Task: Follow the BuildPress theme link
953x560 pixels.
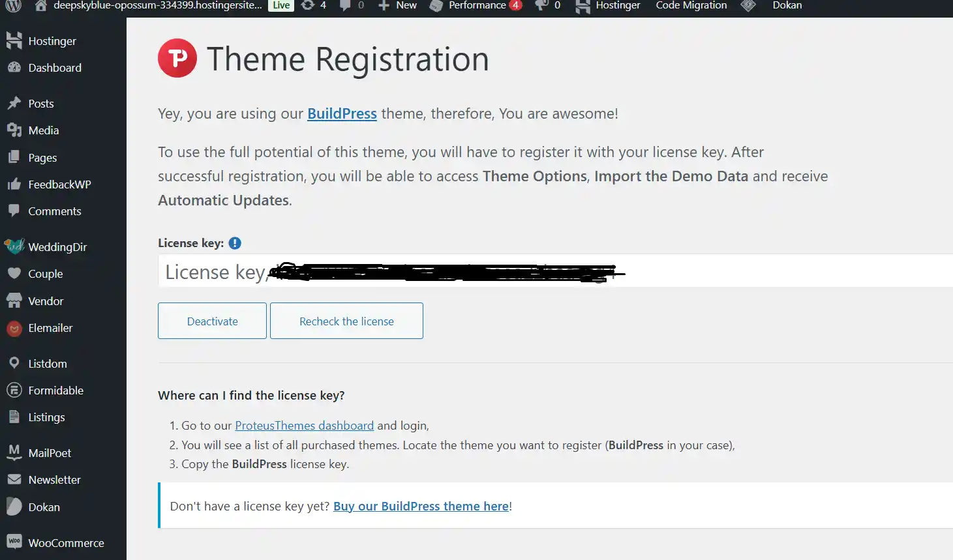Action: pyautogui.click(x=342, y=113)
